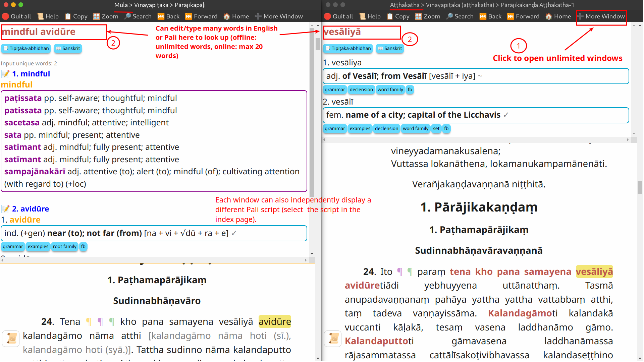Go Forward in the left window

pyautogui.click(x=201, y=16)
